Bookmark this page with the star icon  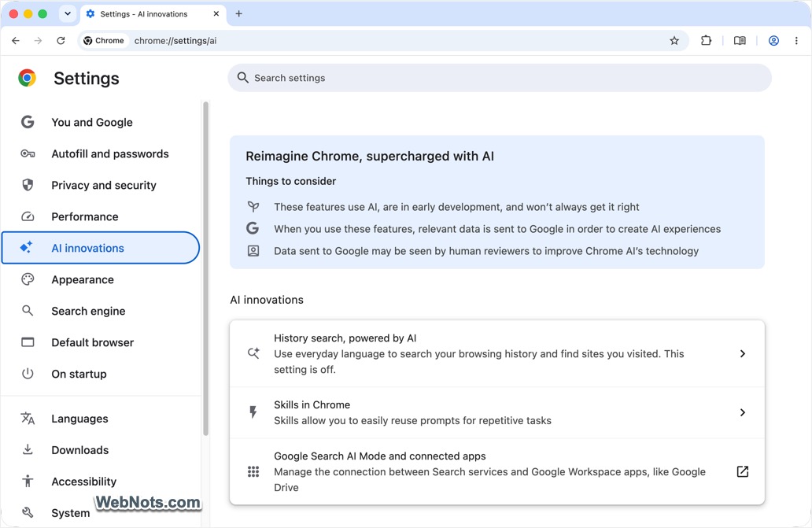[x=674, y=40]
